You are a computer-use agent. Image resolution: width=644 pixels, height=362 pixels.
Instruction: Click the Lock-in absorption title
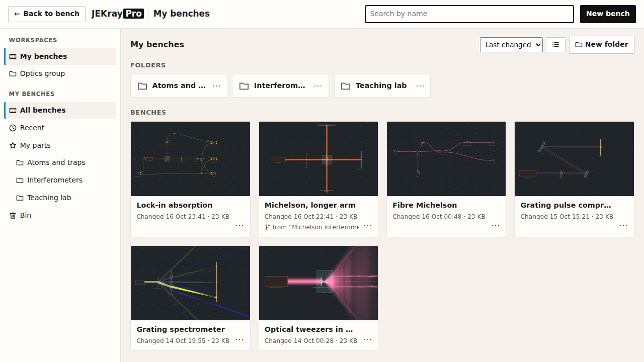tap(175, 205)
